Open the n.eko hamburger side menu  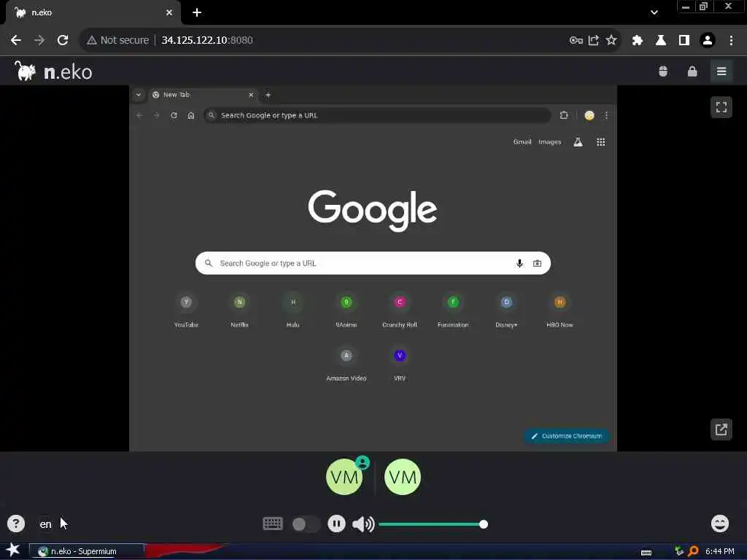[x=721, y=71]
